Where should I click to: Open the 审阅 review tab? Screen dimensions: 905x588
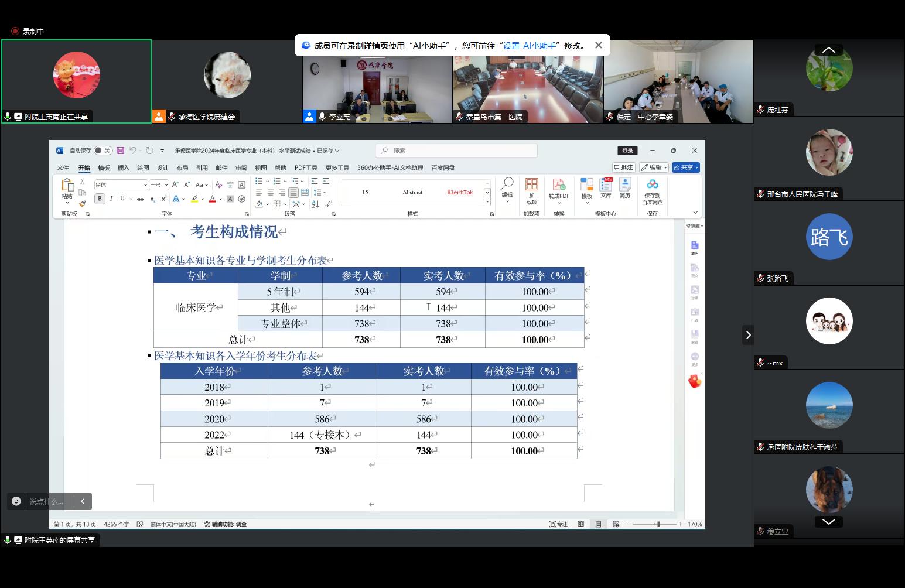pos(241,168)
